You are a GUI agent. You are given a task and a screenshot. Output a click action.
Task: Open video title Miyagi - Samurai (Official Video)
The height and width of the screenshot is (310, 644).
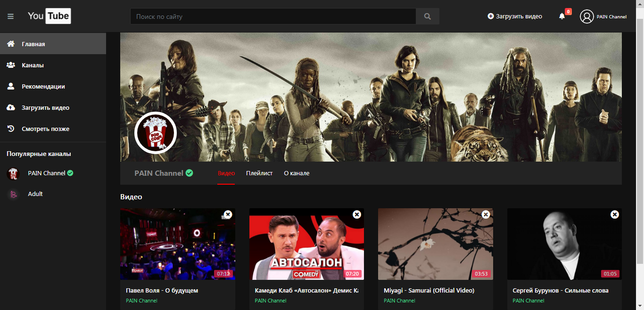[x=429, y=291]
